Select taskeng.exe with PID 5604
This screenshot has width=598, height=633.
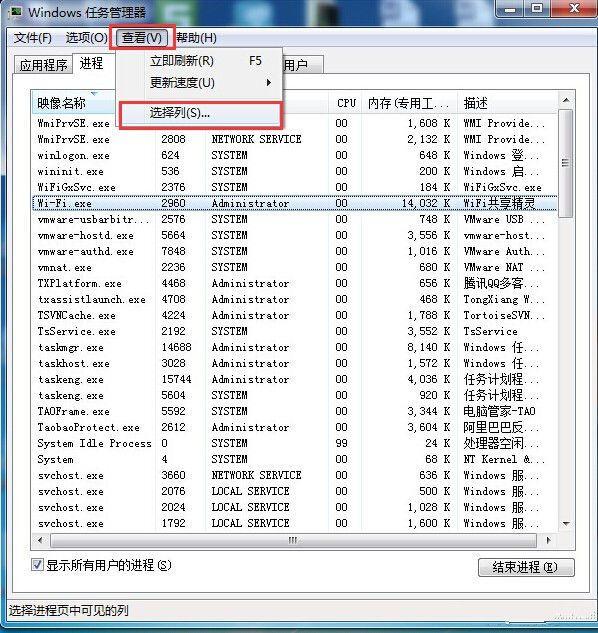tap(295, 395)
